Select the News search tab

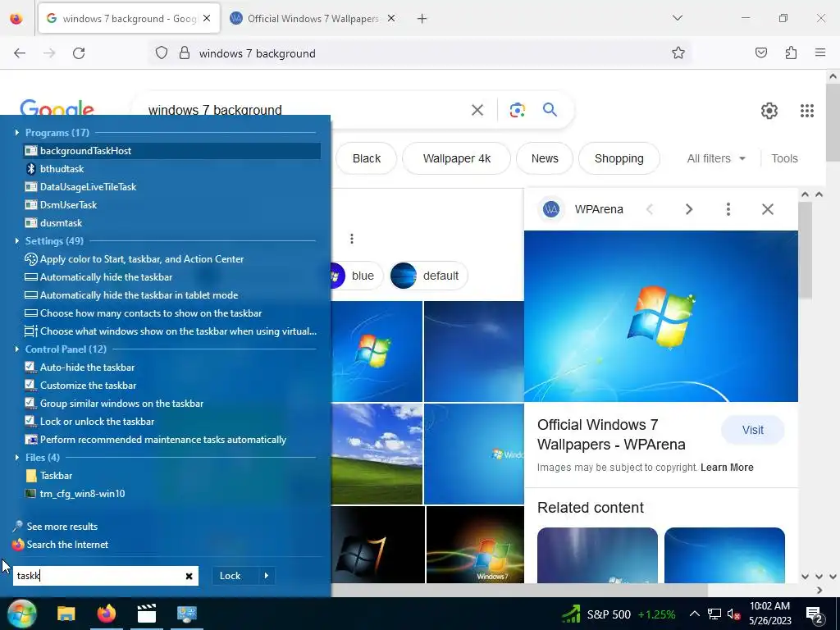[545, 158]
